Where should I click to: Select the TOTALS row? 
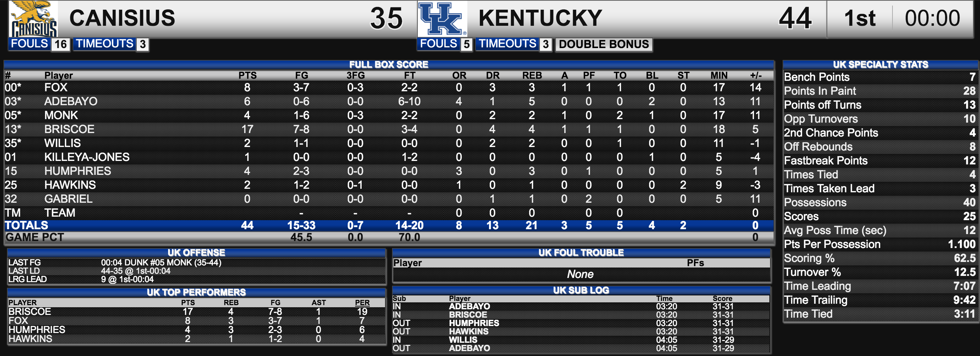point(389,225)
